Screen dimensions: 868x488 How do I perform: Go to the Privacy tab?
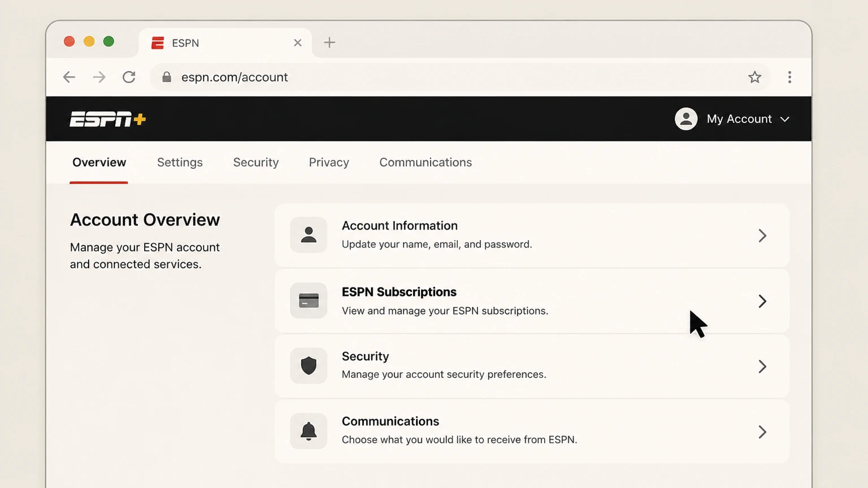[x=329, y=163]
